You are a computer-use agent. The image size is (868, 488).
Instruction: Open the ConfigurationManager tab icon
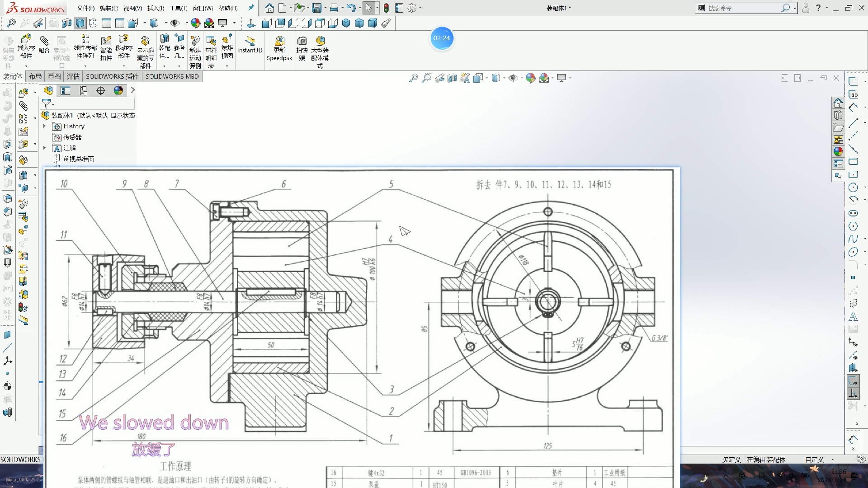(x=83, y=90)
